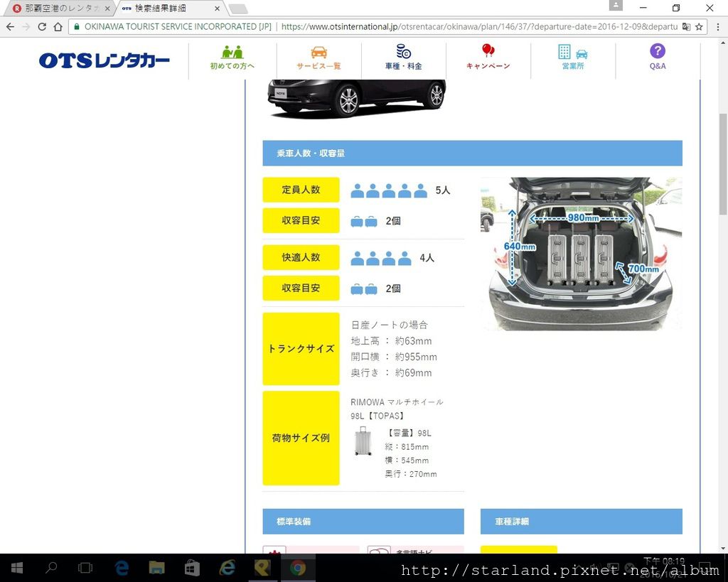Image resolution: width=728 pixels, height=582 pixels.
Task: Open the 初めての方へ menu item
Action: [x=232, y=58]
